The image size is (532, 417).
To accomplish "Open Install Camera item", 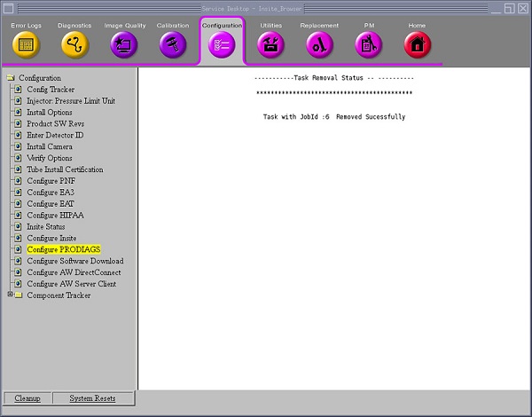I will point(49,146).
